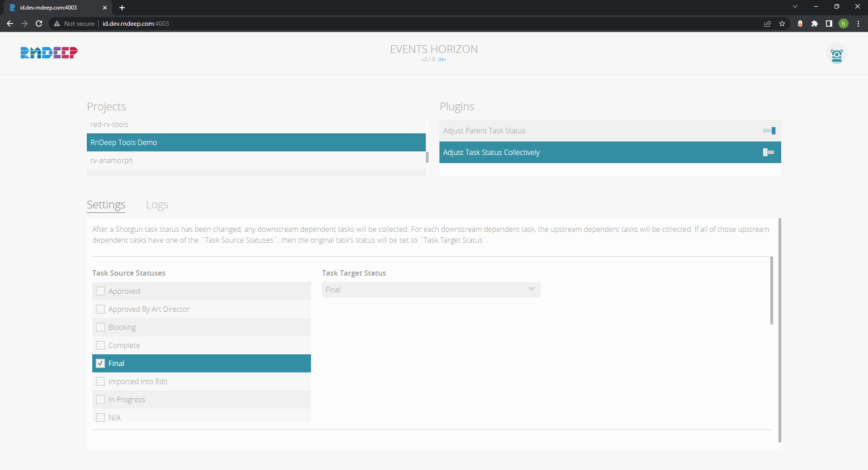Open the browser side panel icon

[x=829, y=23]
